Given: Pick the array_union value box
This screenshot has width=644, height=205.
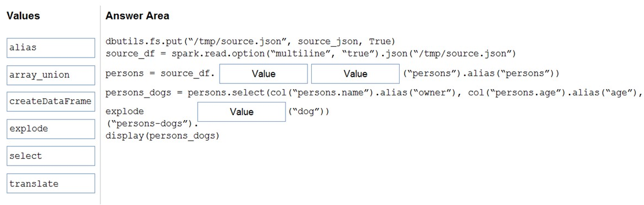Looking at the screenshot, I should pyautogui.click(x=52, y=75).
